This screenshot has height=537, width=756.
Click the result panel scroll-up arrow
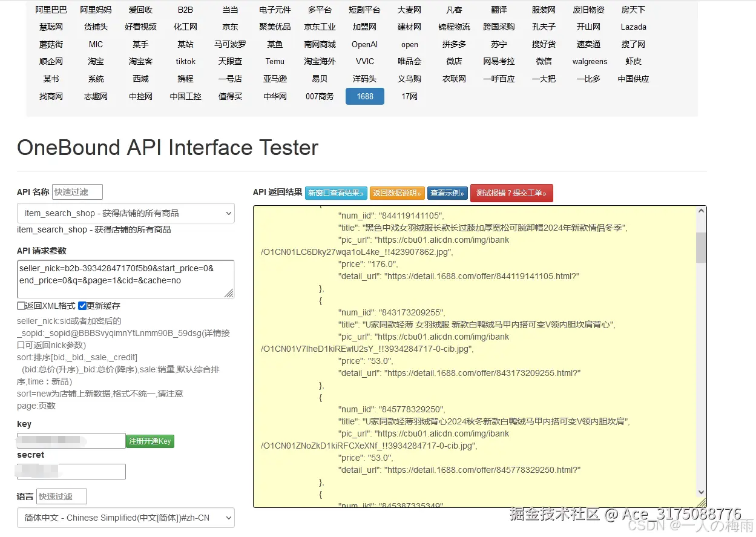[701, 211]
